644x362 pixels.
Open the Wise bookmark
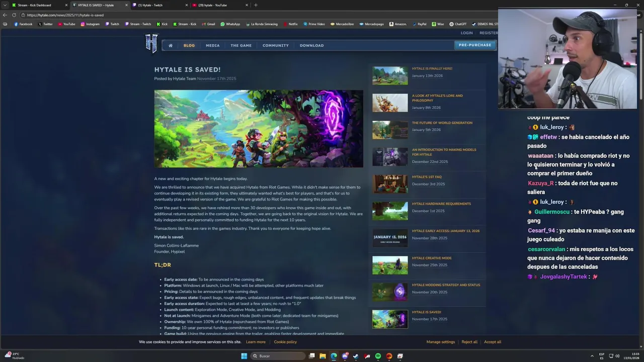pyautogui.click(x=438, y=24)
